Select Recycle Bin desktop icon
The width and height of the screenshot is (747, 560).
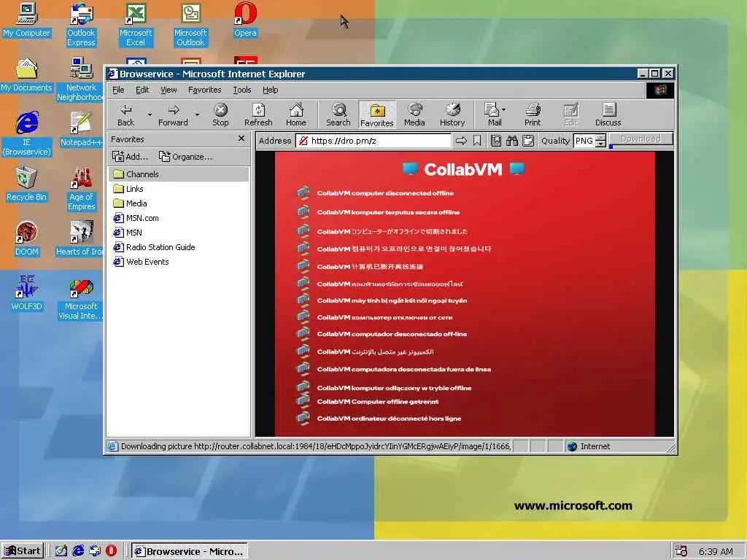pos(26,184)
